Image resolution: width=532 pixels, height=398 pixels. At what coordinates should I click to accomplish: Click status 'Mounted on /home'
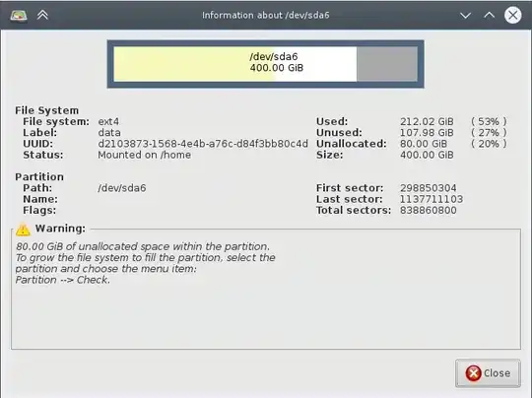[145, 155]
